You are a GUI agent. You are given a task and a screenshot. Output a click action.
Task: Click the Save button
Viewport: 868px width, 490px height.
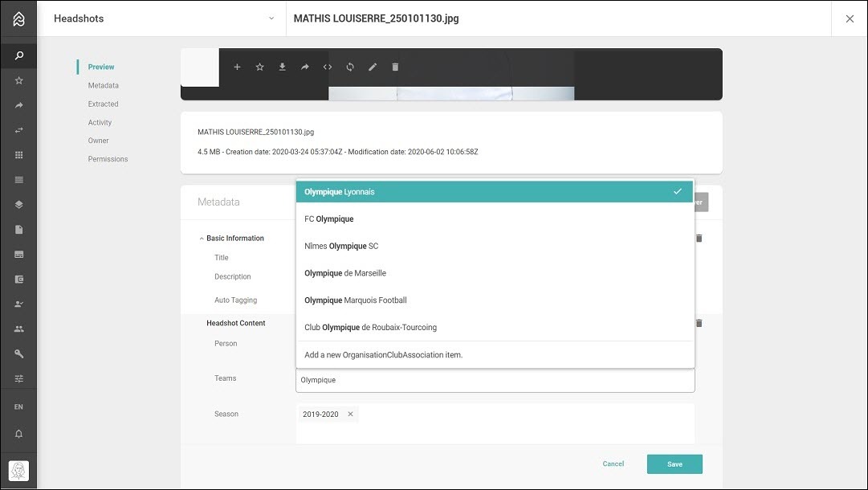674,464
